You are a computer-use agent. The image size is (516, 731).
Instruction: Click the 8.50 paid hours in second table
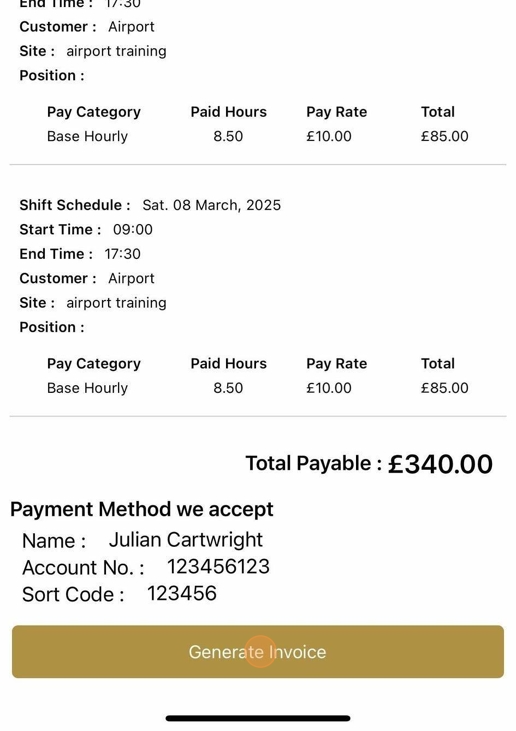pos(228,388)
